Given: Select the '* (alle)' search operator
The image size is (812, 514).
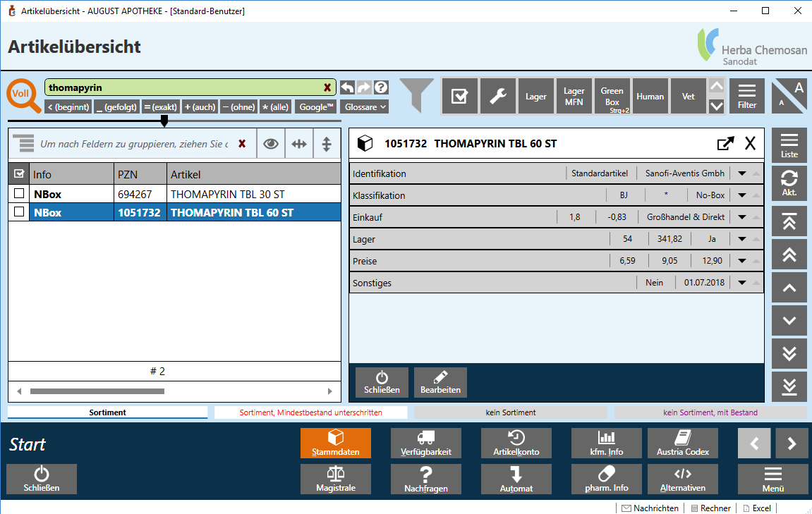Looking at the screenshot, I should pos(276,107).
